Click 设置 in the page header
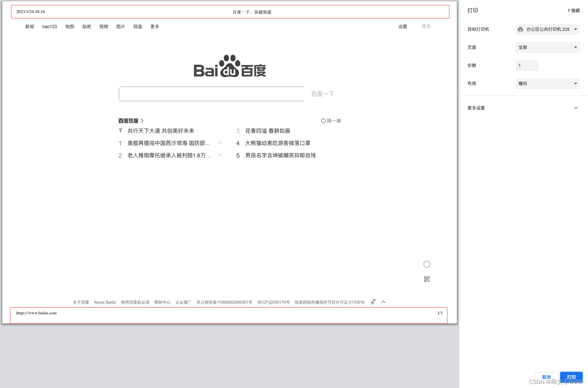588x388 pixels. (x=403, y=27)
